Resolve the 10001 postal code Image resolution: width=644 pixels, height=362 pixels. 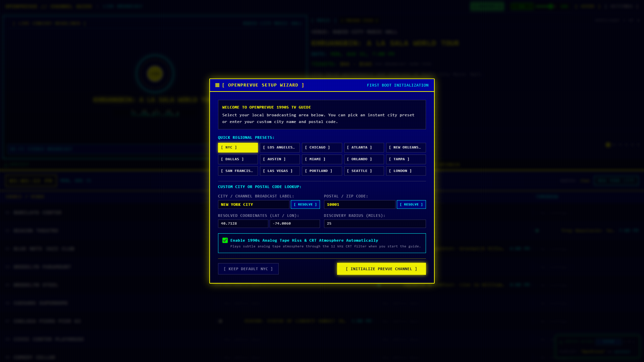pos(411,204)
